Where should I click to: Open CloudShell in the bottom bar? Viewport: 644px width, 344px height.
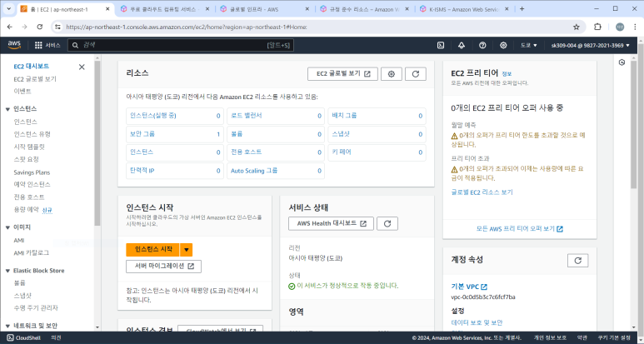[24, 338]
